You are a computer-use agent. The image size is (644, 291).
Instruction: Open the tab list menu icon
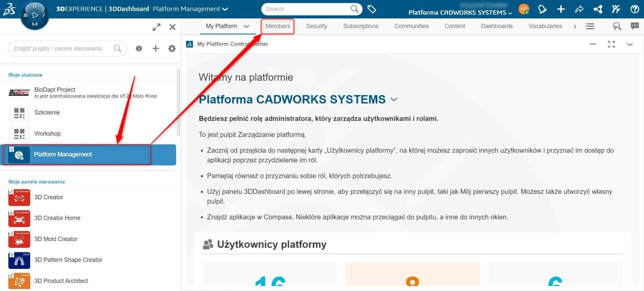click(x=590, y=26)
